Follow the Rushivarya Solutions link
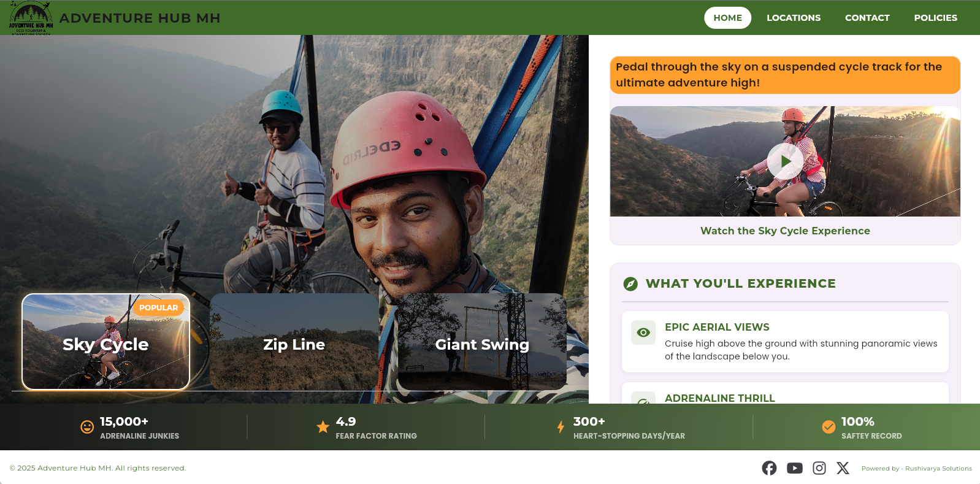The height and width of the screenshot is (484, 980). [938, 469]
